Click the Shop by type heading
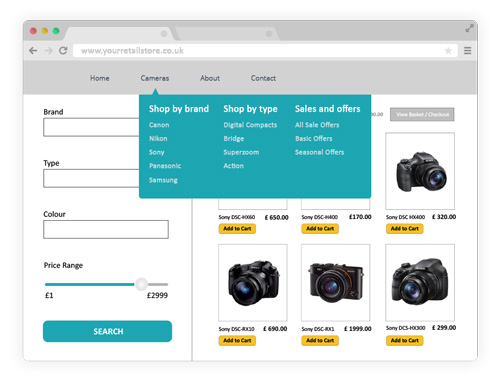Image resolution: width=500 pixels, height=384 pixels. (250, 109)
